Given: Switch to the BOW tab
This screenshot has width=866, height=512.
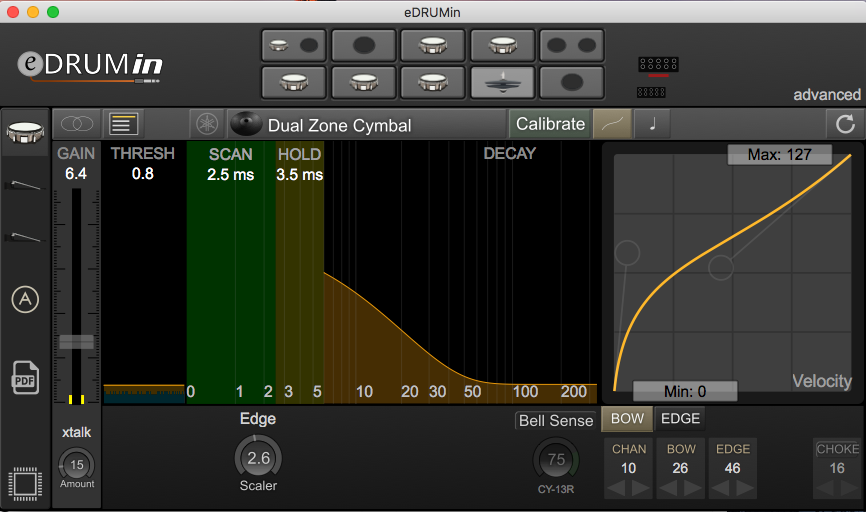Looking at the screenshot, I should pyautogui.click(x=627, y=419).
